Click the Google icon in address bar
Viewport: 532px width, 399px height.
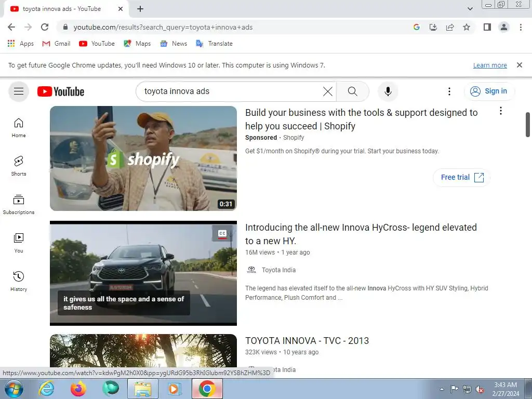coord(417,27)
